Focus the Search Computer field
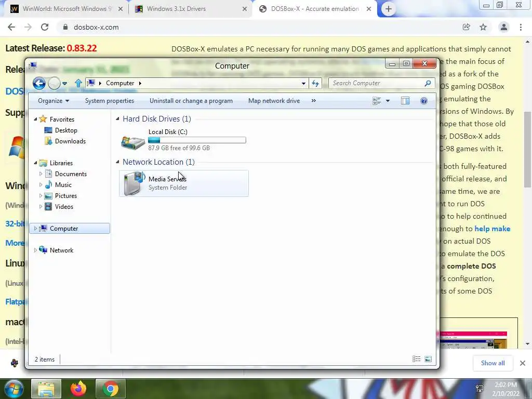The image size is (532, 399). (382, 83)
